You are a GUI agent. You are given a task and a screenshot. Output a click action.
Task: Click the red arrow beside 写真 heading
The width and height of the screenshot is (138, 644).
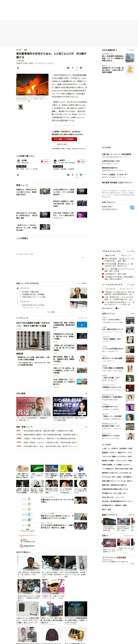point(107,535)
